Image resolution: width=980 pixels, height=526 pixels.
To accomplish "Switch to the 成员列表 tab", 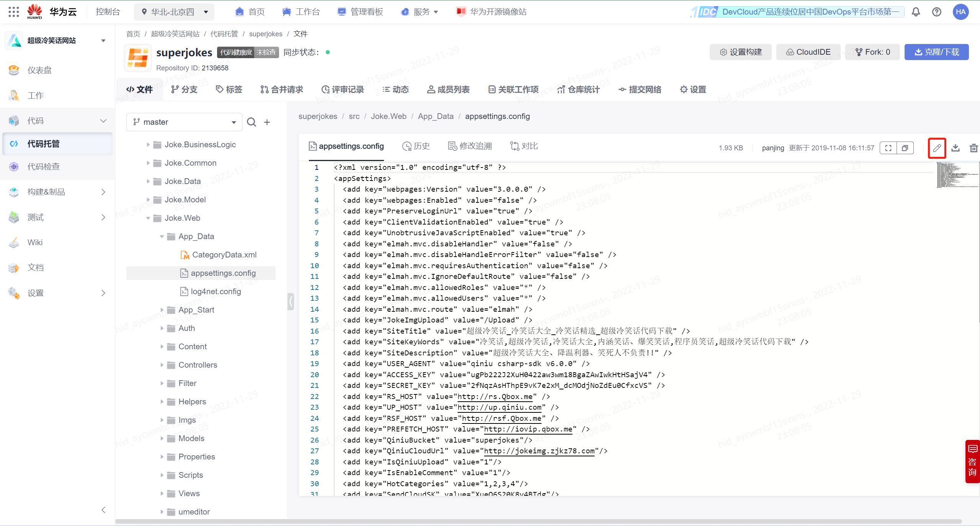I will [x=448, y=90].
